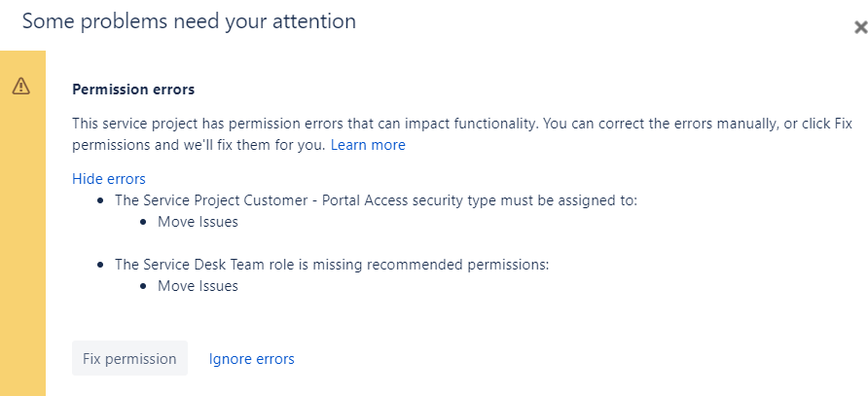Screen dimensions: 868x396
Task: Select the Portal Access security type error line
Action: point(377,200)
